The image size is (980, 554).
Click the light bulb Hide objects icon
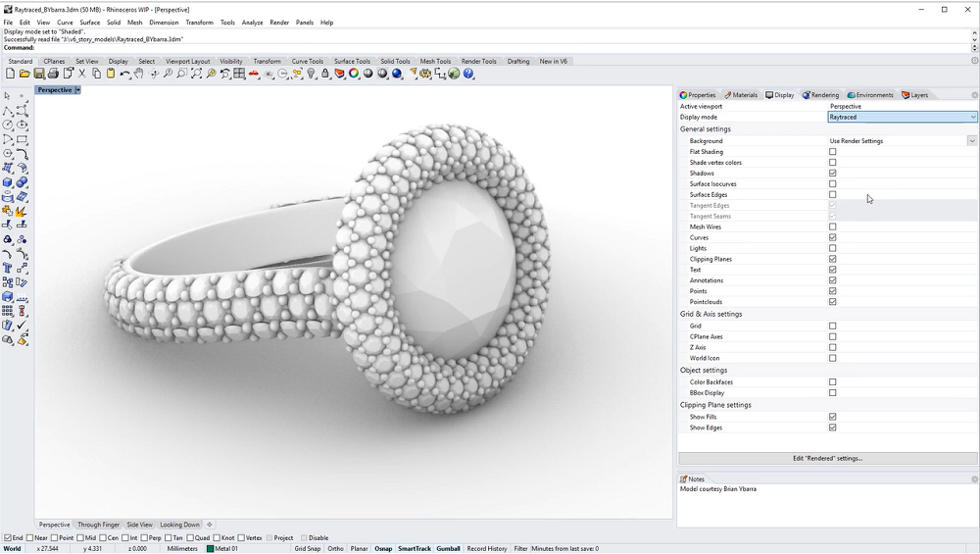tap(312, 74)
